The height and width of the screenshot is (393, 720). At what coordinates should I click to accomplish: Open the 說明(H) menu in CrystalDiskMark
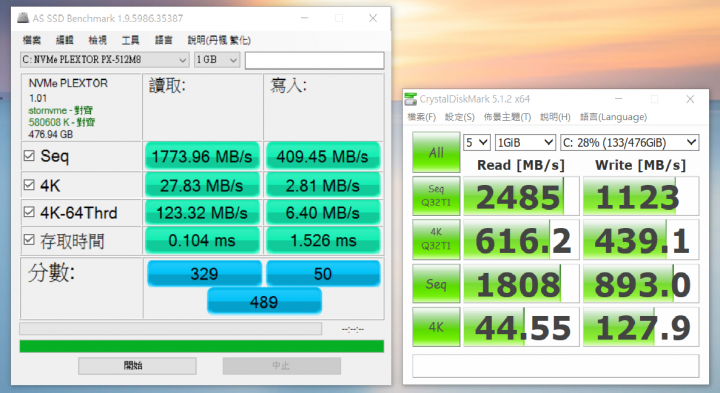pyautogui.click(x=555, y=117)
